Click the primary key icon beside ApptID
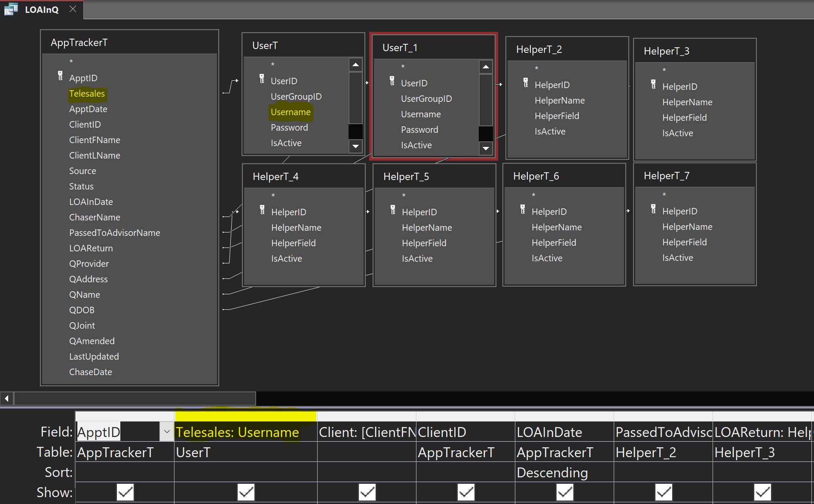Screen dimensions: 814x504 pyautogui.click(x=60, y=76)
